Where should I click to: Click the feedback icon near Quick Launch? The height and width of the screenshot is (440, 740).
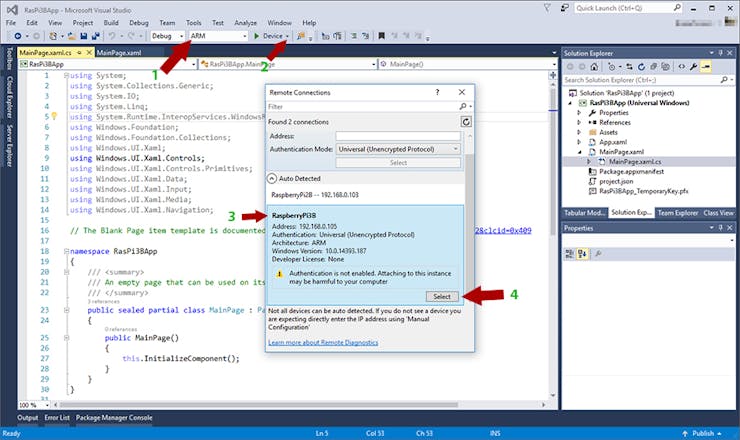[564, 8]
